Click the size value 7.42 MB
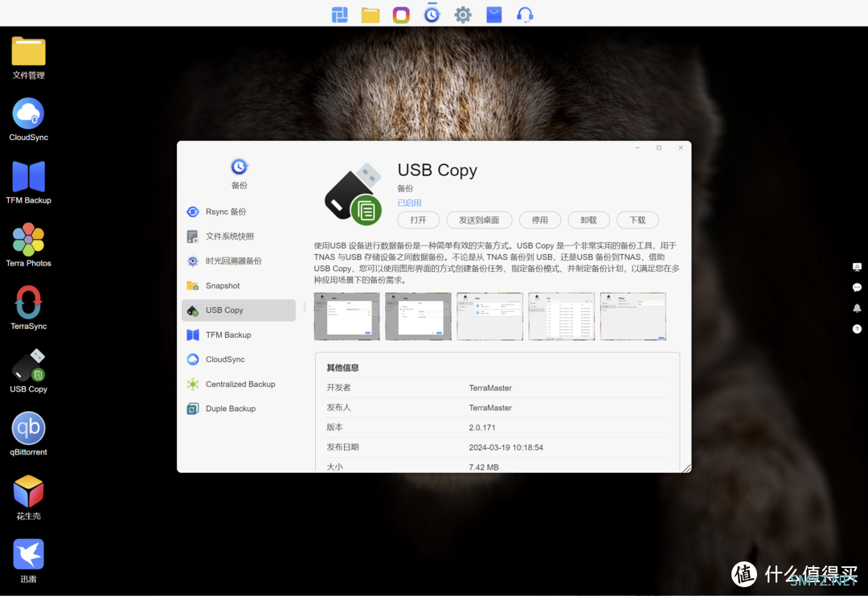Image resolution: width=868 pixels, height=596 pixels. click(x=484, y=467)
